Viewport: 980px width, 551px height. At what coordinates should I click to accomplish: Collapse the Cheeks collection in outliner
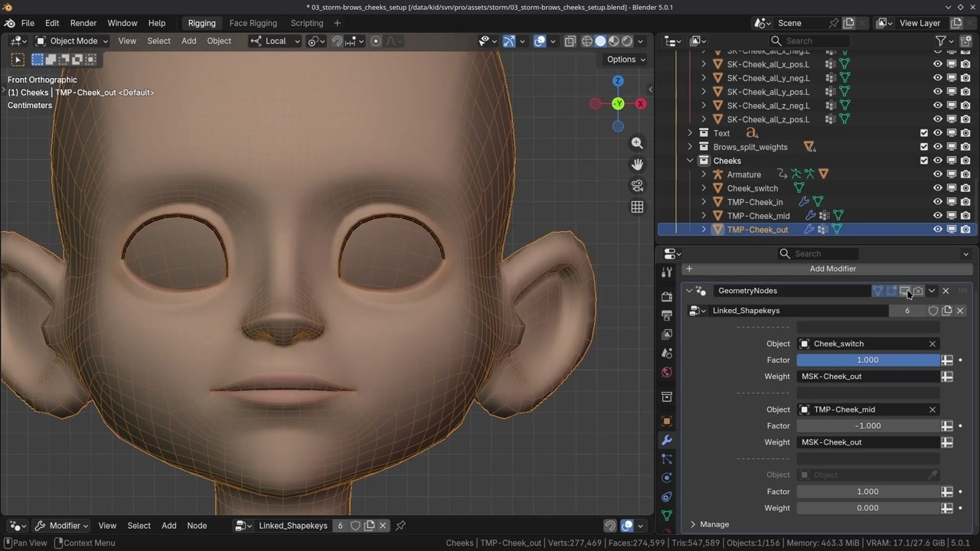click(x=690, y=161)
